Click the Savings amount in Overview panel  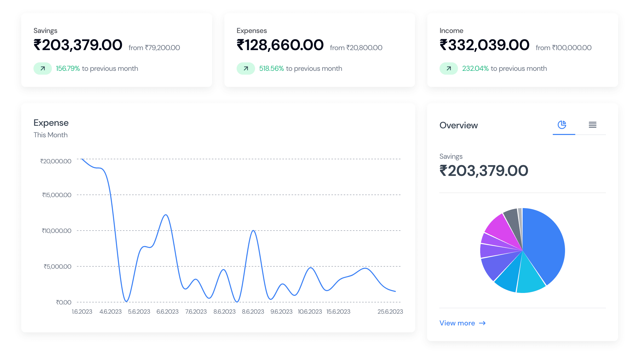click(484, 170)
